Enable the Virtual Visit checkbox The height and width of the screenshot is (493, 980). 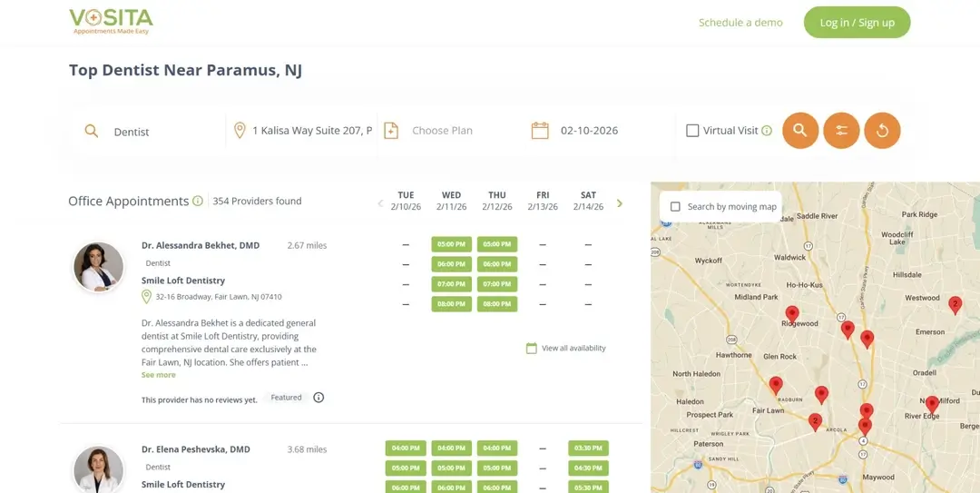click(692, 131)
